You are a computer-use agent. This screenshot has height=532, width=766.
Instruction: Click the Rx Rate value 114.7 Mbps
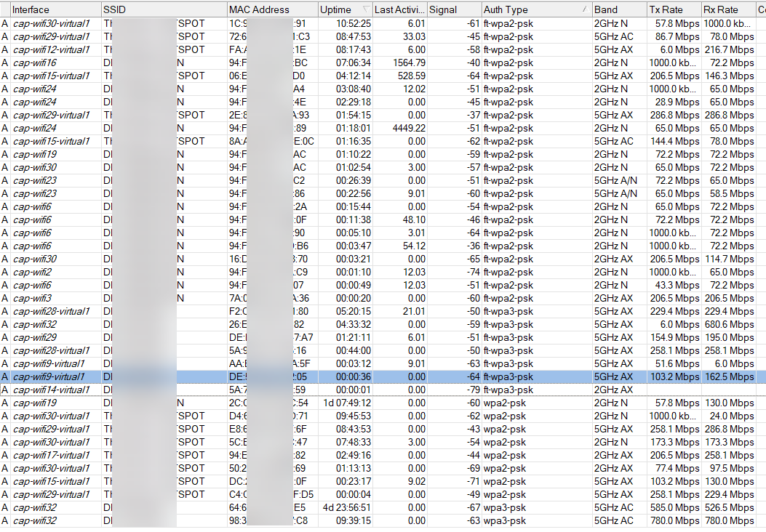[x=730, y=259]
